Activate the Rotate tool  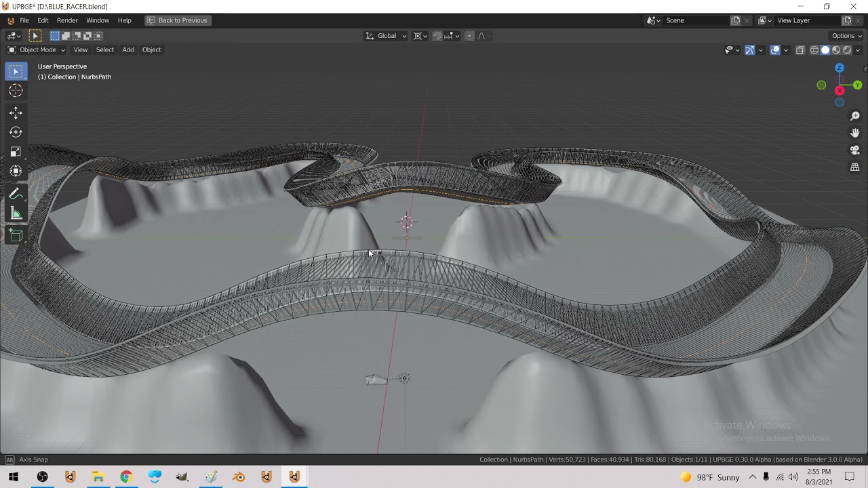[16, 132]
